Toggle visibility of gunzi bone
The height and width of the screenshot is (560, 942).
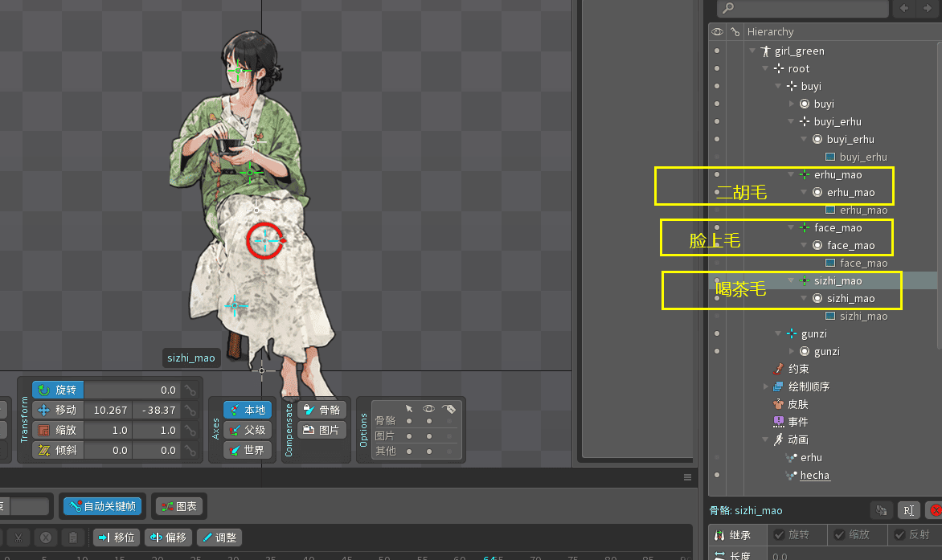717,333
